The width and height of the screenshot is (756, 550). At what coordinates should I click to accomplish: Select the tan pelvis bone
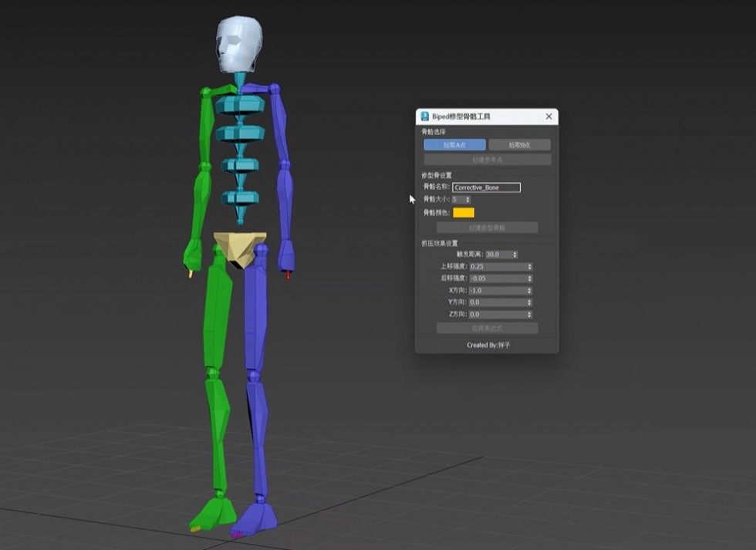[240, 247]
